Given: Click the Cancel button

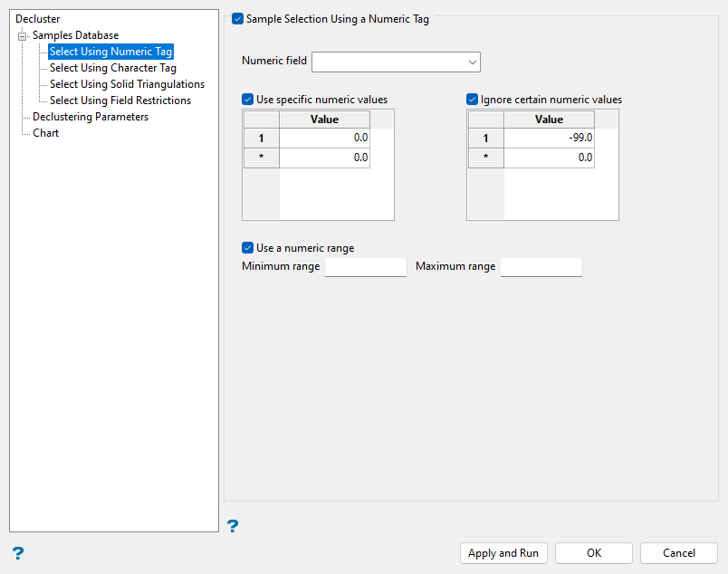Looking at the screenshot, I should point(679,553).
